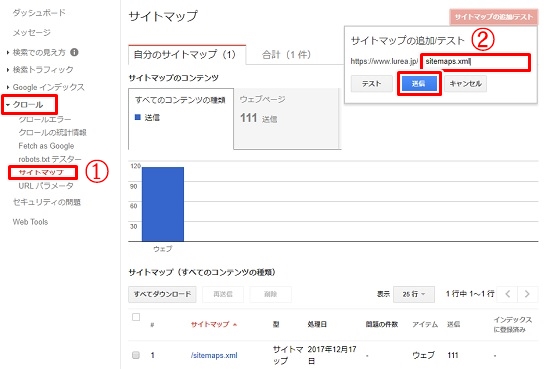Image resolution: width=550 pixels, height=369 pixels.
Task: Open Fetch as Google in sidebar
Action: pyautogui.click(x=46, y=146)
